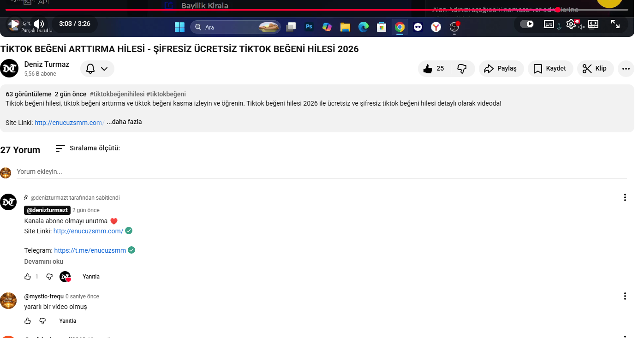Open the player settings gear
Image resolution: width=644 pixels, height=338 pixels.
571,24
